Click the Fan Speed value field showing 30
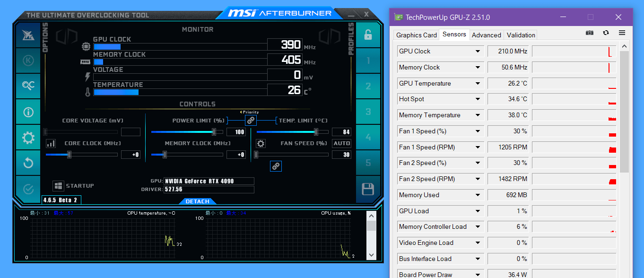644x278 pixels. pos(341,155)
